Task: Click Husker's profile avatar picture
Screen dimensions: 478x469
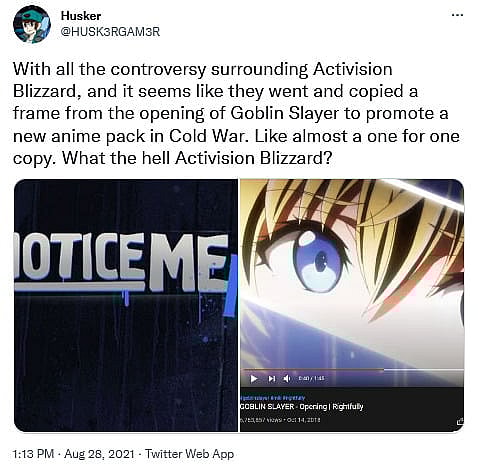Action: (32, 24)
